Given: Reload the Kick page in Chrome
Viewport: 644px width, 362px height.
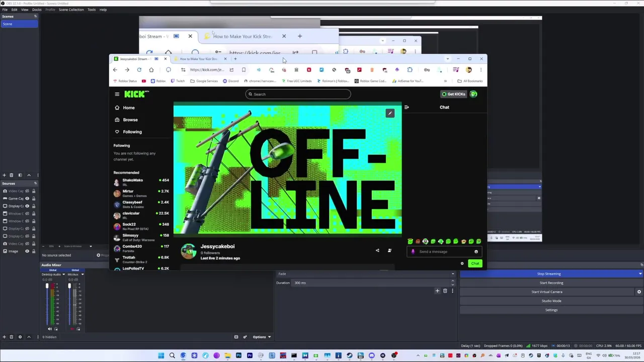Looking at the screenshot, I should [139, 70].
